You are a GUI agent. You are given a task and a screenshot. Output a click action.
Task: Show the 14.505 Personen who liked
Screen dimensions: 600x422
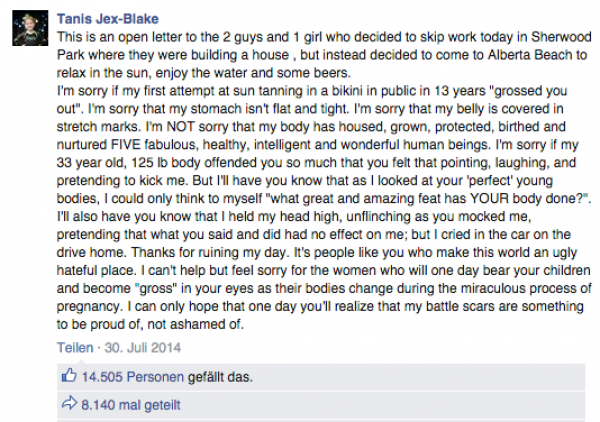pos(126,377)
